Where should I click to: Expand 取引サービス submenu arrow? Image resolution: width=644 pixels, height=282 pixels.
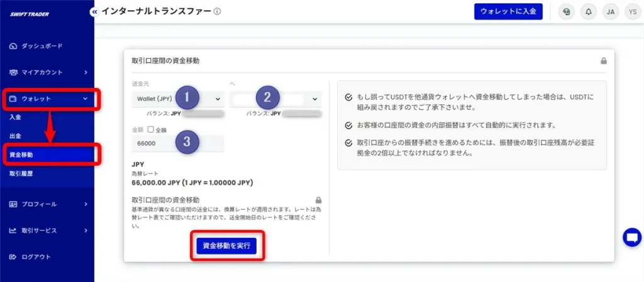(x=86, y=230)
